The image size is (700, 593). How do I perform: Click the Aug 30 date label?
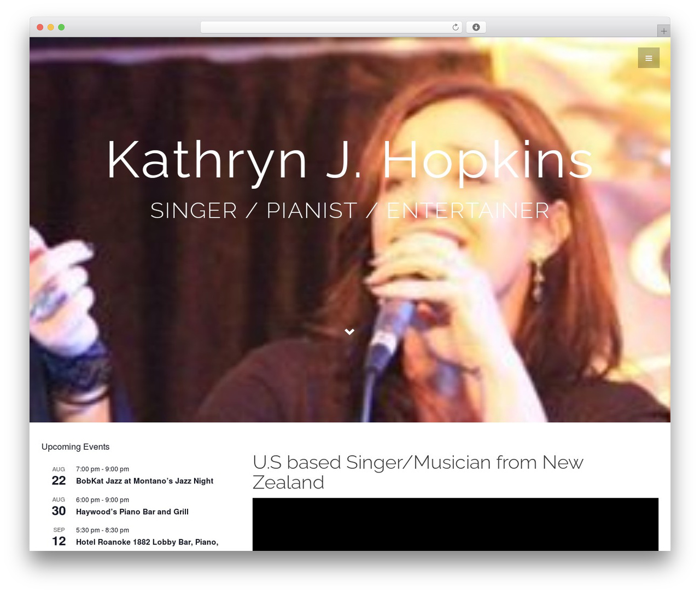tap(59, 507)
